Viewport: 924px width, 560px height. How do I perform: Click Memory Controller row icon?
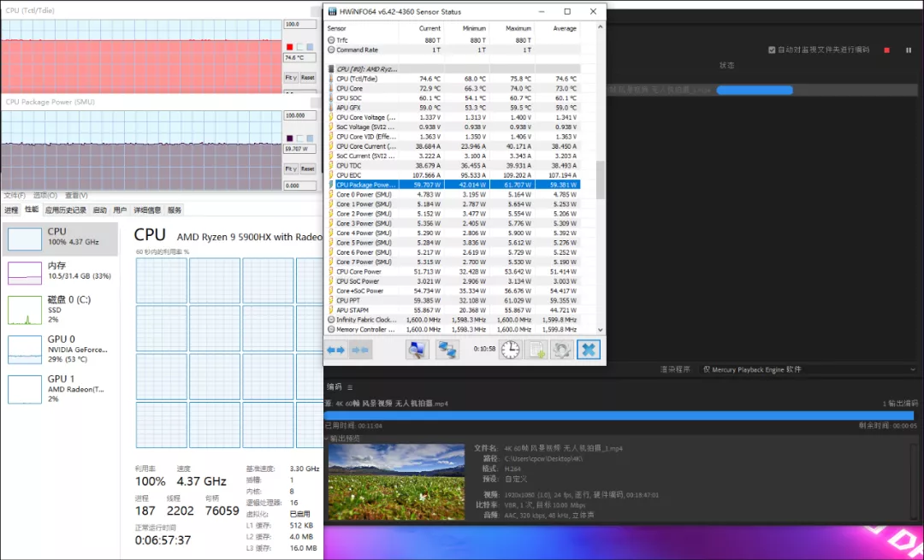point(331,329)
